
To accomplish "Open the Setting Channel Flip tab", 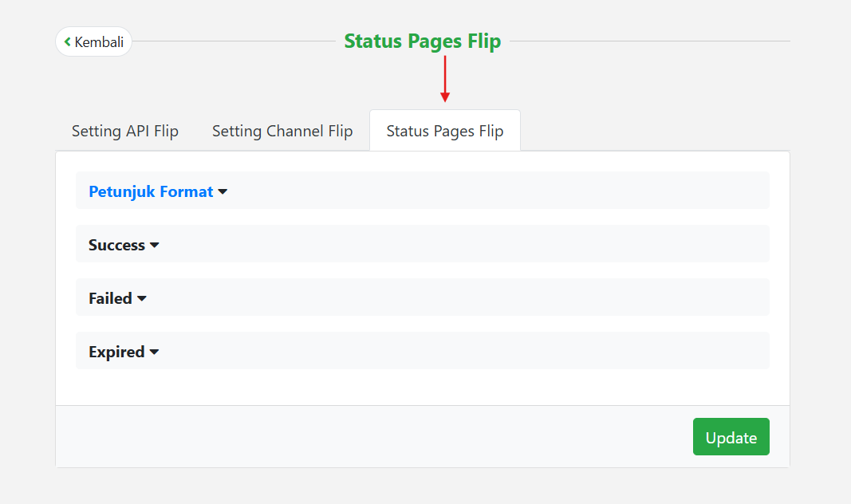I will tap(282, 131).
